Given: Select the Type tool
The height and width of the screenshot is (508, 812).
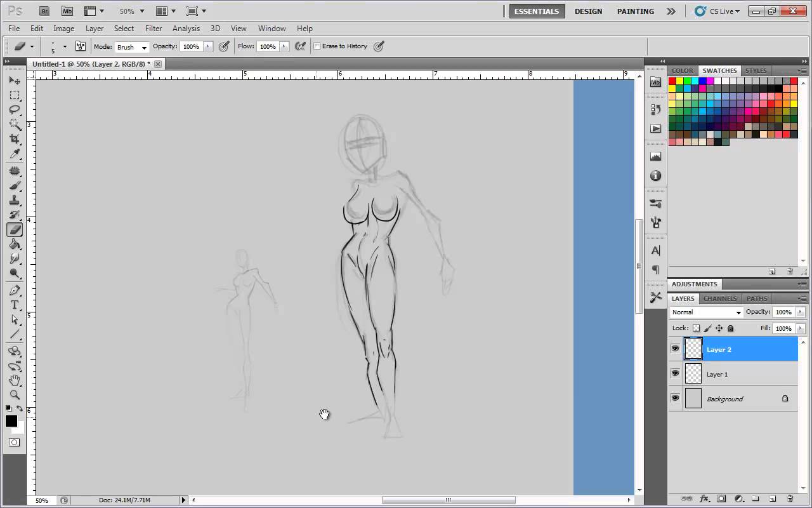Looking at the screenshot, I should tap(15, 305).
